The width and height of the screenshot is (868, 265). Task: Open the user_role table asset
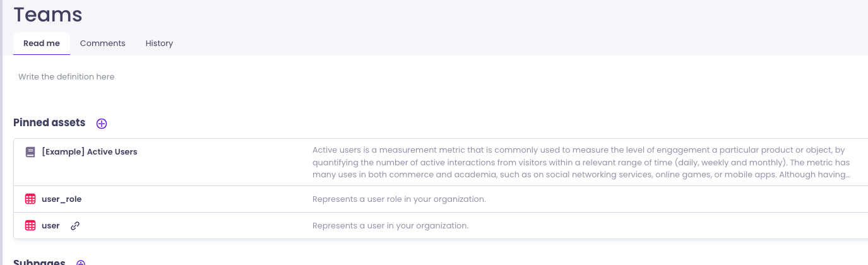[x=61, y=199]
